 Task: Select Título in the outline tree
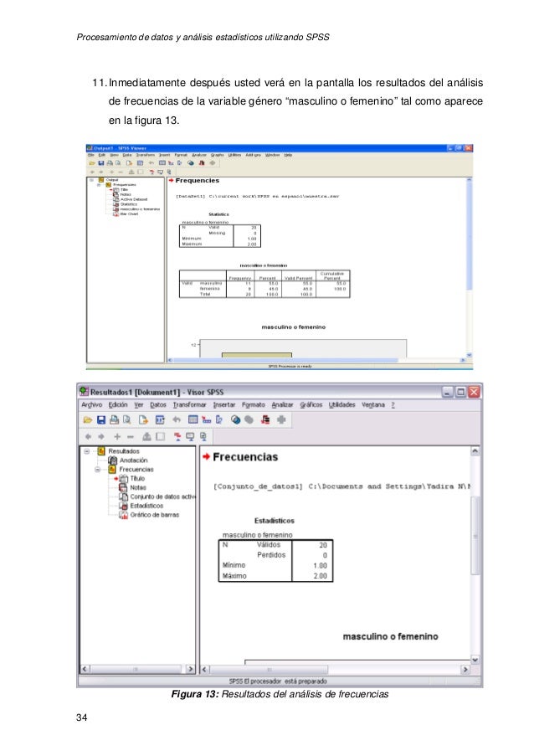click(x=137, y=478)
